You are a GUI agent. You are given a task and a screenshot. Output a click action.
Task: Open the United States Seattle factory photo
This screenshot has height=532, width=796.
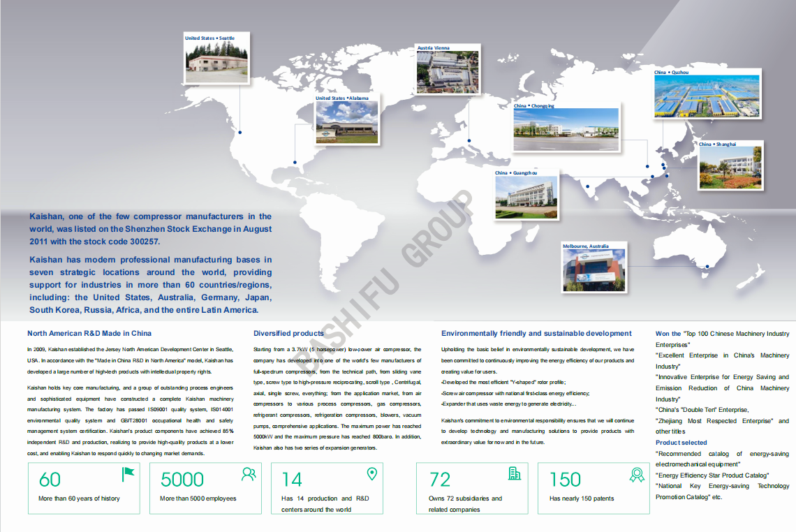click(x=217, y=62)
